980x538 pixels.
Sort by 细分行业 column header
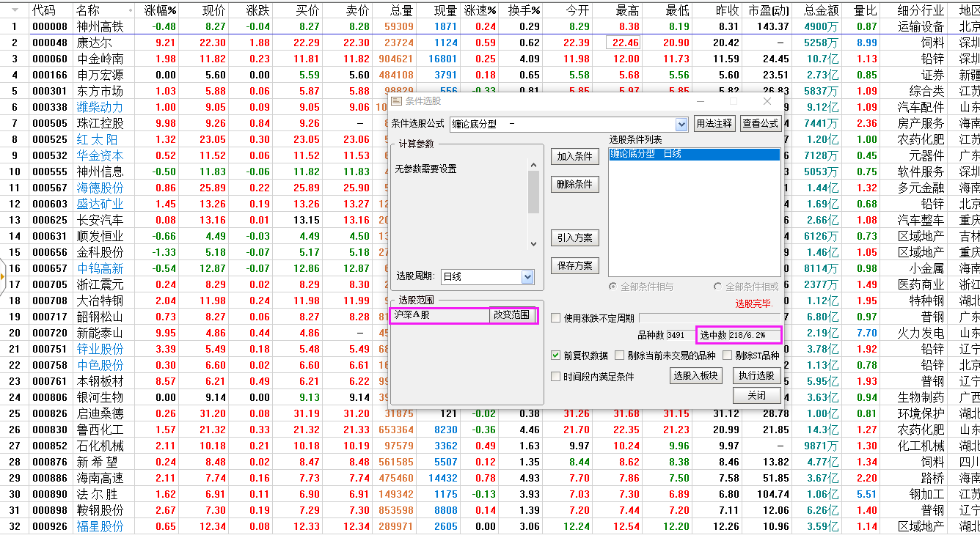click(920, 10)
